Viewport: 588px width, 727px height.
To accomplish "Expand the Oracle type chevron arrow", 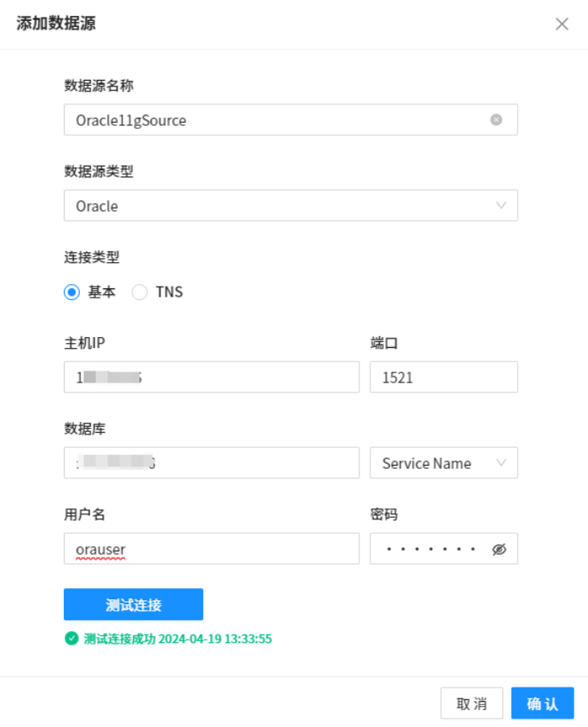I will pos(501,205).
